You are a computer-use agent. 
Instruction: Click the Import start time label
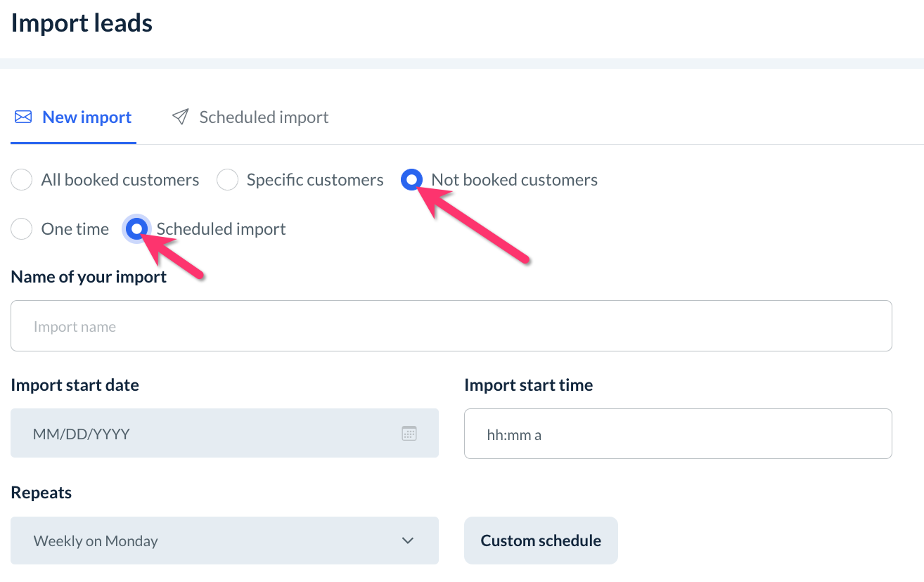coord(528,385)
